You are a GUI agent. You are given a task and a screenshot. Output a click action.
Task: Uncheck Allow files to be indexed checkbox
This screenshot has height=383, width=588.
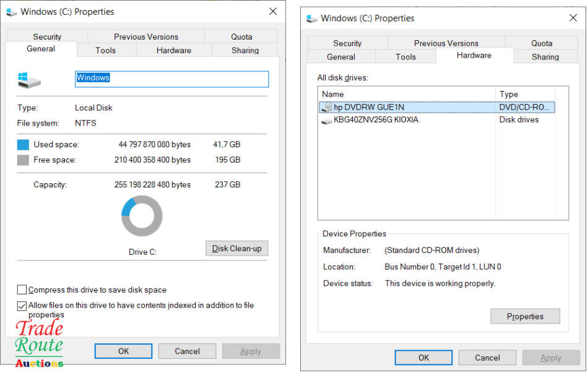pos(22,306)
